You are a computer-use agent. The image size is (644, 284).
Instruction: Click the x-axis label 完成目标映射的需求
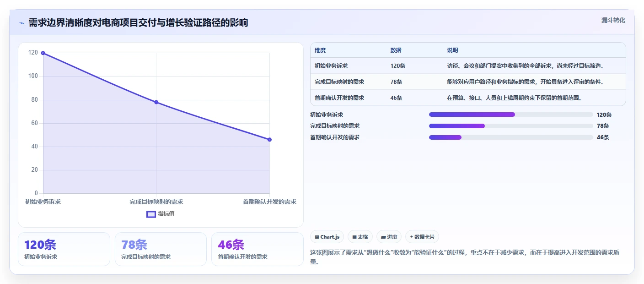tap(156, 202)
